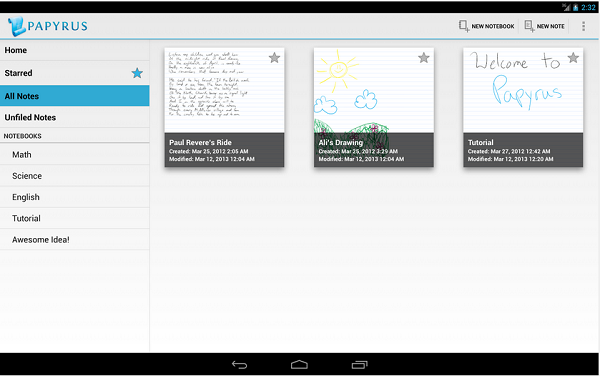Viewport: 600px width, 376px height.
Task: Select the English notebook
Action: [x=75, y=197]
